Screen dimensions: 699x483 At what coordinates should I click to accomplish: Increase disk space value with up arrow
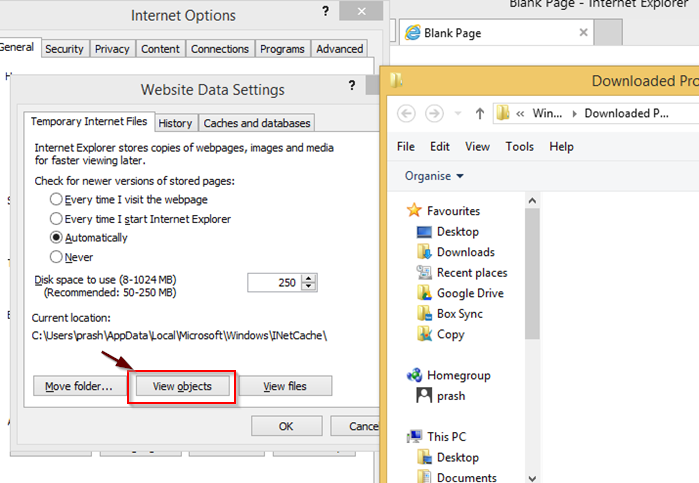click(x=308, y=278)
